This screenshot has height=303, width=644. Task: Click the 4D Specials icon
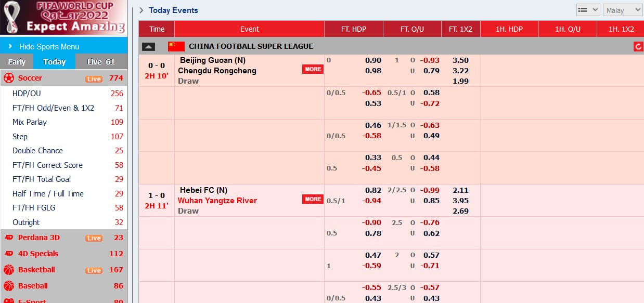(9, 254)
